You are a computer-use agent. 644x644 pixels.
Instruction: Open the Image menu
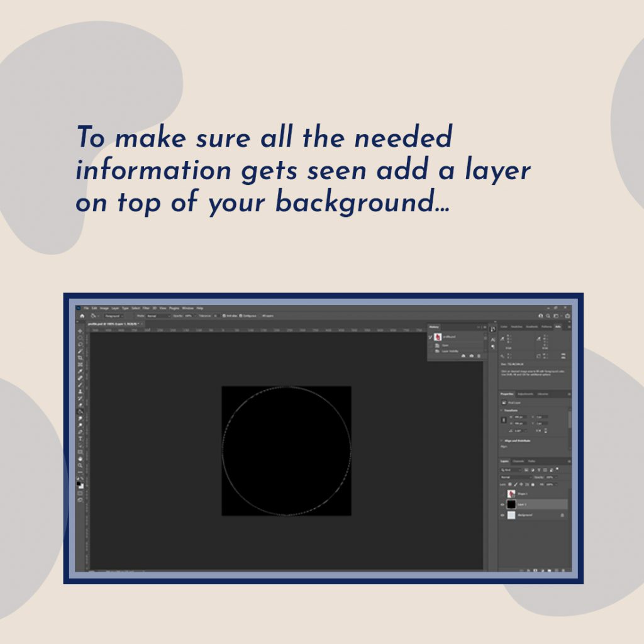(104, 308)
